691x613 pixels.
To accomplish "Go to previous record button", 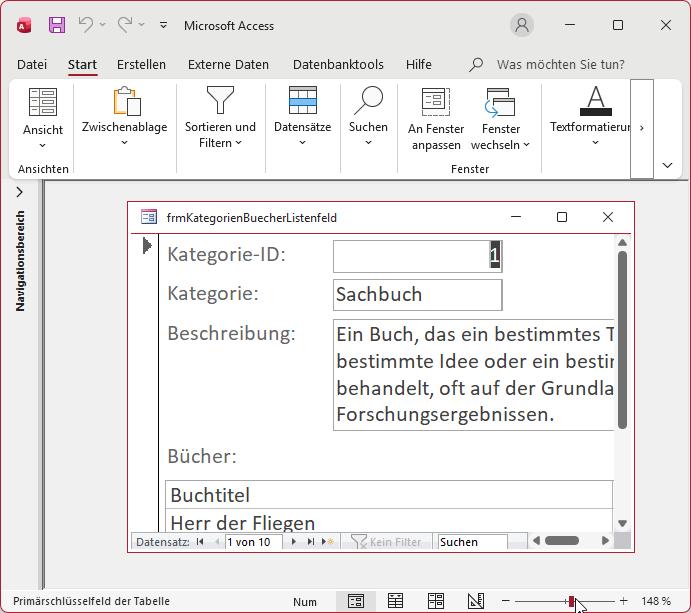I will (217, 542).
